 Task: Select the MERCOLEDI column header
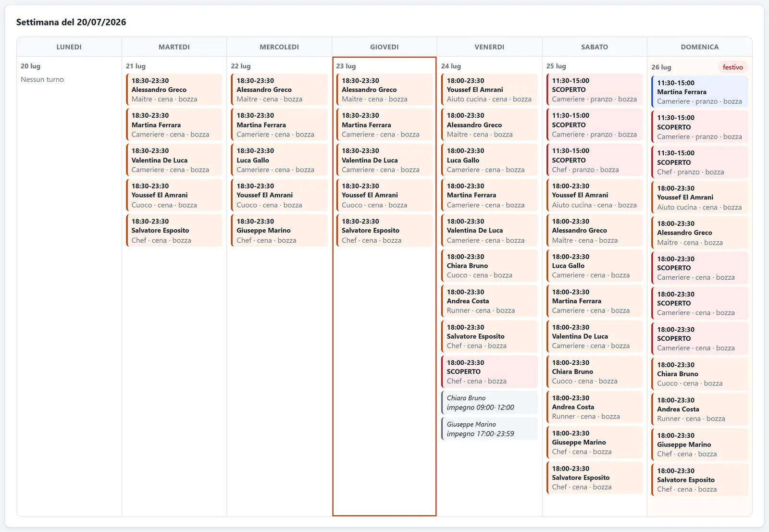click(279, 47)
